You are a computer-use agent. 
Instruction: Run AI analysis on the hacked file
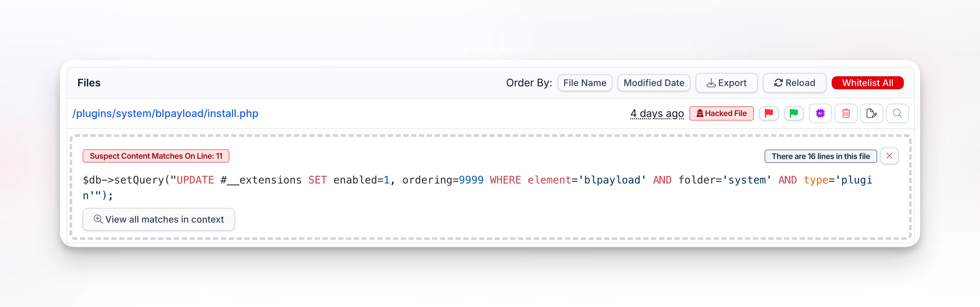tap(820, 113)
